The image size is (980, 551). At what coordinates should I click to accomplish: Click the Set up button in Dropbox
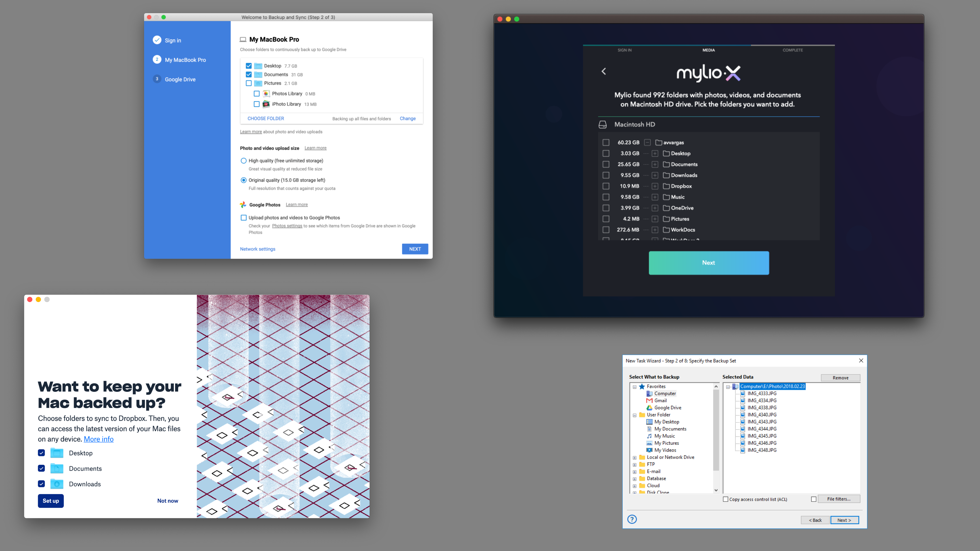coord(51,501)
